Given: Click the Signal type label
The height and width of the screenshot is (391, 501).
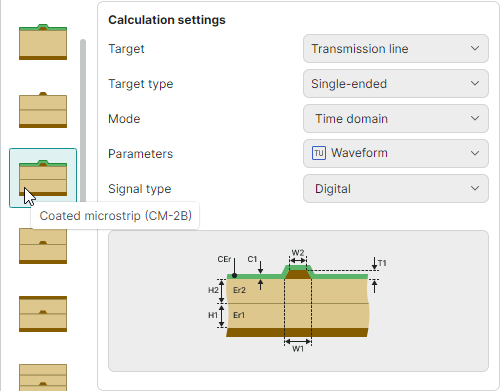Looking at the screenshot, I should click(x=140, y=189).
